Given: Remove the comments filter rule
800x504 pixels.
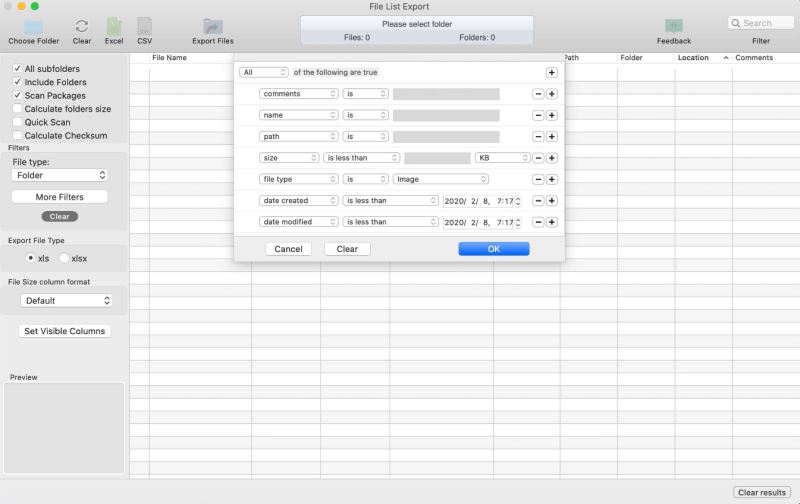Looking at the screenshot, I should (x=538, y=94).
